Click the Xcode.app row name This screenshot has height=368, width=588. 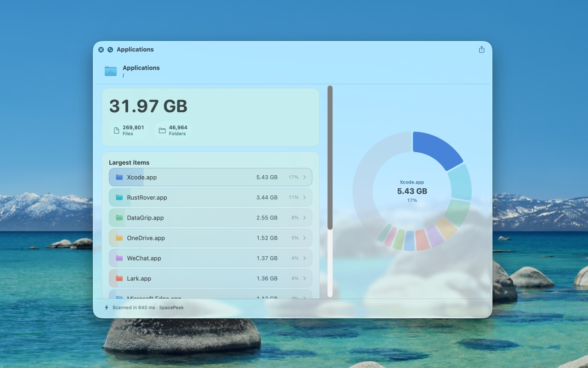pyautogui.click(x=142, y=177)
